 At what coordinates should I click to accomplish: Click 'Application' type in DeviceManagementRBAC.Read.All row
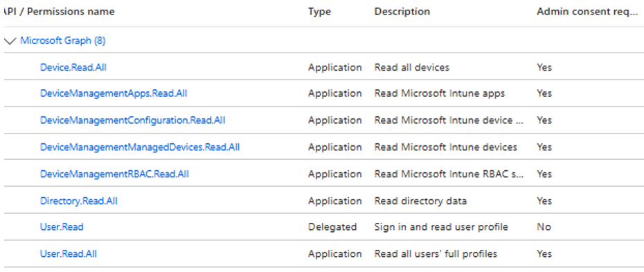[335, 174]
